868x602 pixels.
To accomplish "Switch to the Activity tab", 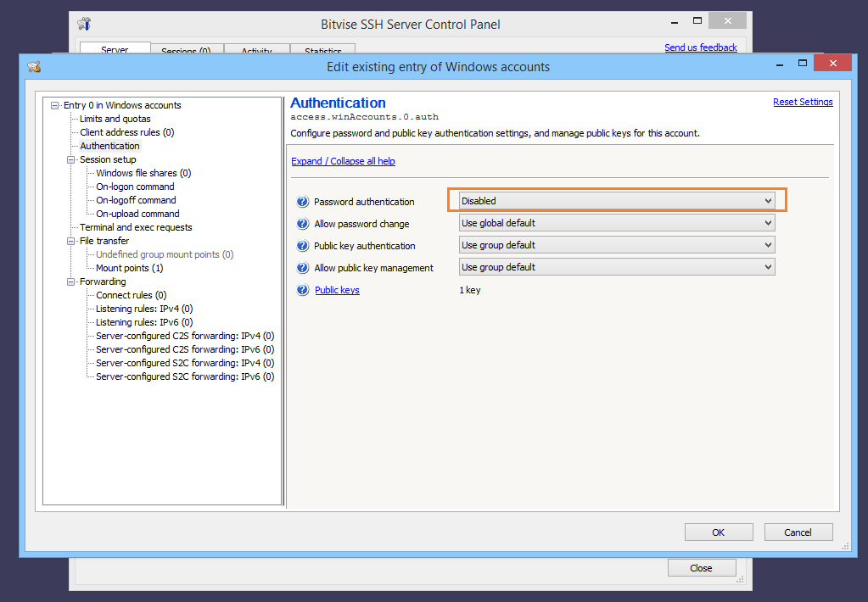I will [x=256, y=50].
